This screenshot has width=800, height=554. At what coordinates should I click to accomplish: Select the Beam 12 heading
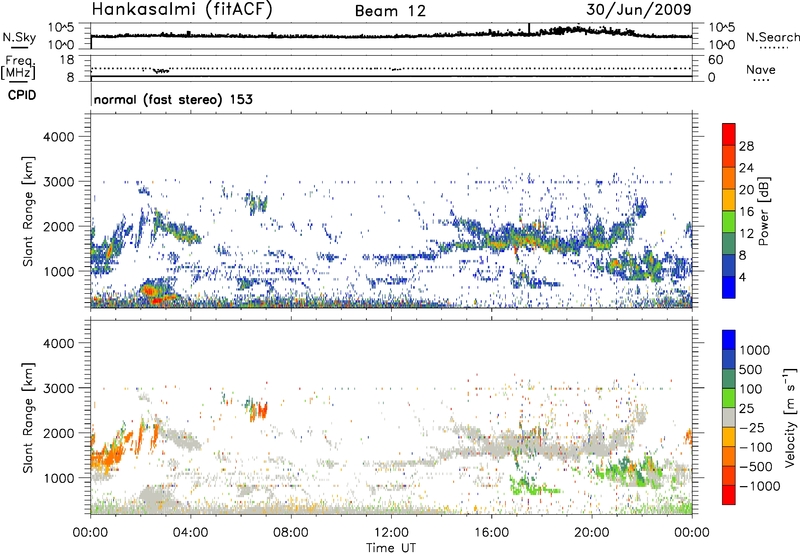(x=390, y=11)
